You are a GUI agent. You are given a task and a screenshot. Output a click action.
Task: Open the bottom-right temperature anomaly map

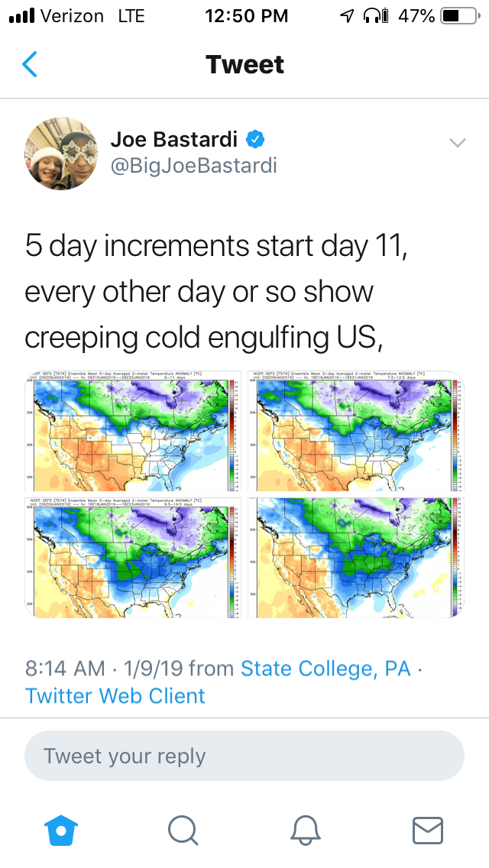[x=355, y=557]
